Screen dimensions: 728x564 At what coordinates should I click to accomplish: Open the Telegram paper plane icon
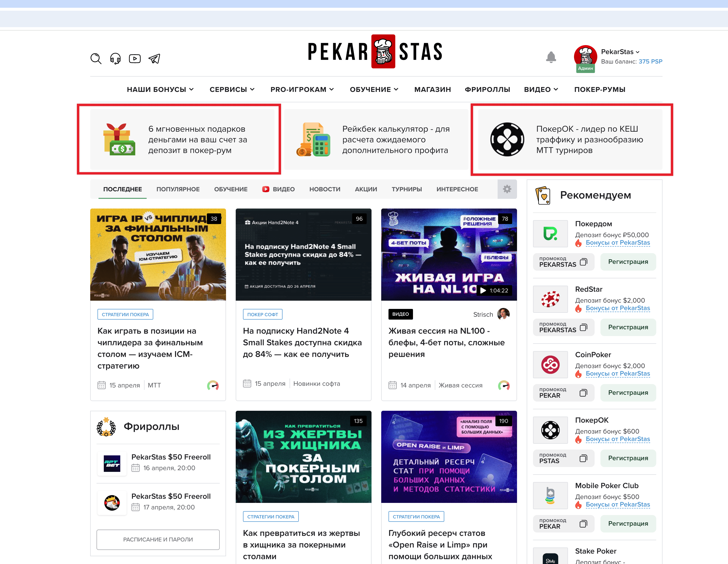click(154, 59)
